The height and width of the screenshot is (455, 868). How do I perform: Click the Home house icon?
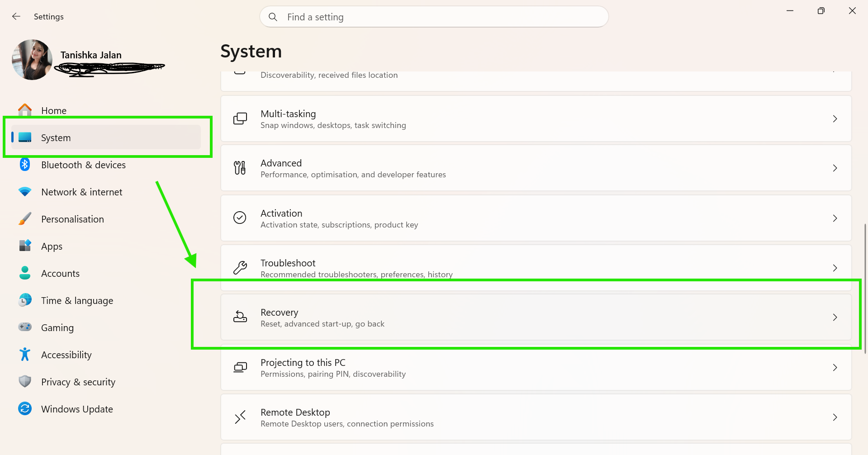[25, 110]
